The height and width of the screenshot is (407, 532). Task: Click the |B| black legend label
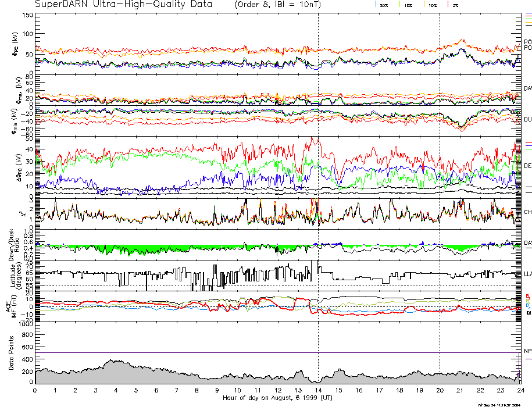tap(528, 312)
